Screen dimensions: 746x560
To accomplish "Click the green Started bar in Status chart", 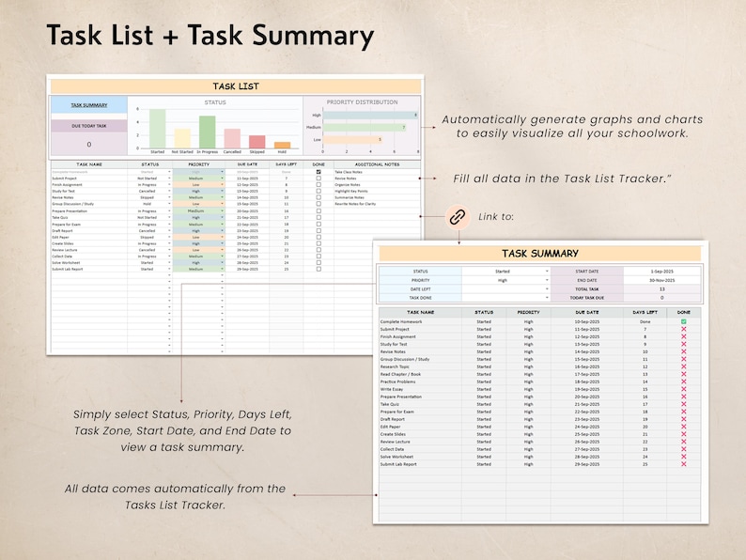I will pyautogui.click(x=158, y=129).
